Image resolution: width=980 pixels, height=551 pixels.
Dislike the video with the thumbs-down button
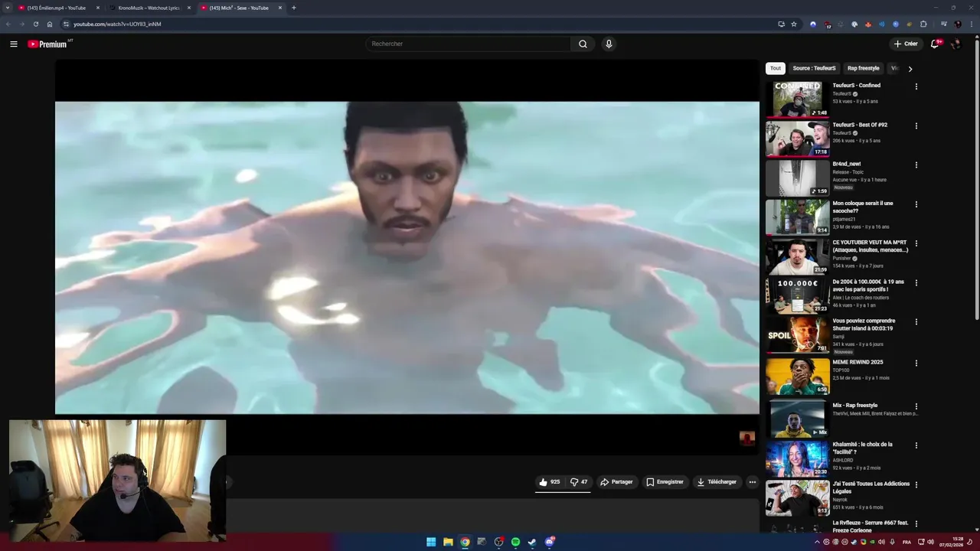pyautogui.click(x=579, y=482)
